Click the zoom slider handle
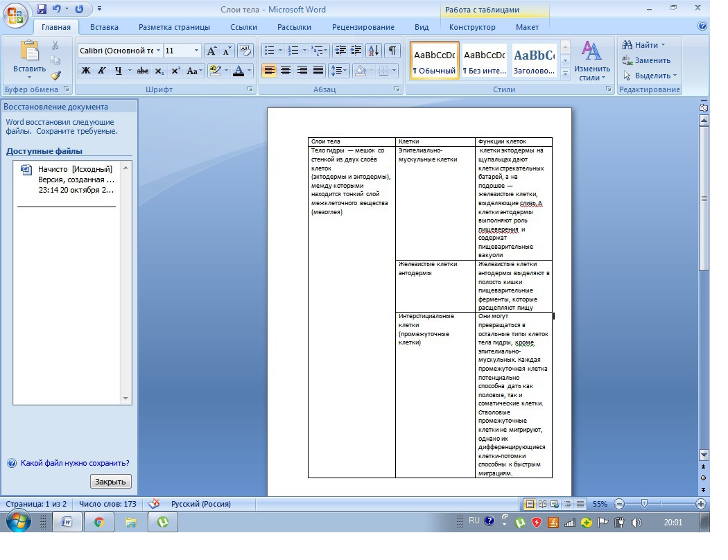This screenshot has width=728, height=560. 644,504
